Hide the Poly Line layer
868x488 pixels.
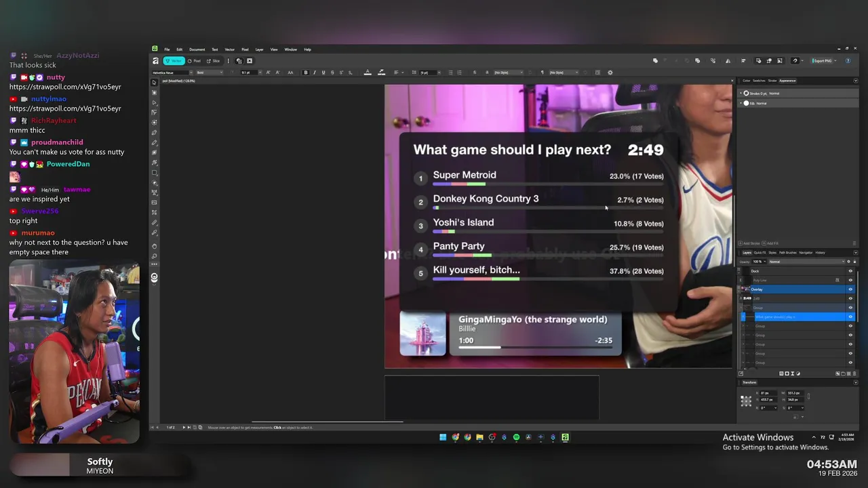(x=850, y=280)
